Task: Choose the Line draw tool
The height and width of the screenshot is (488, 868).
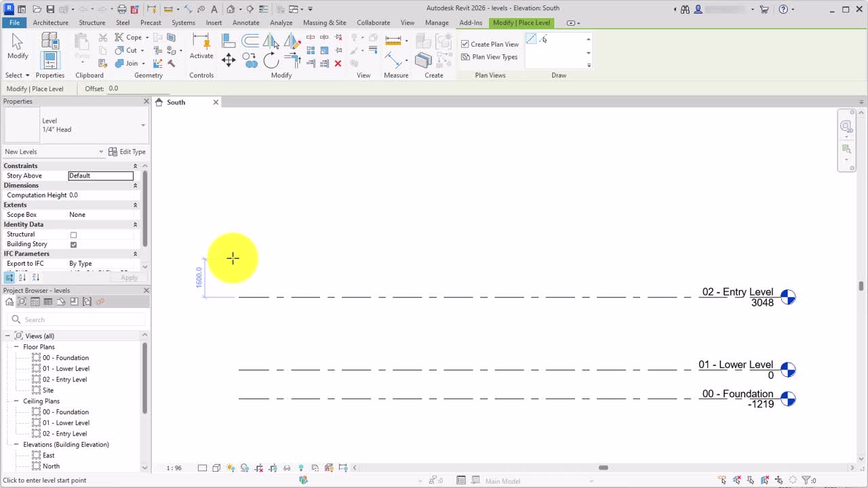Action: [x=531, y=39]
